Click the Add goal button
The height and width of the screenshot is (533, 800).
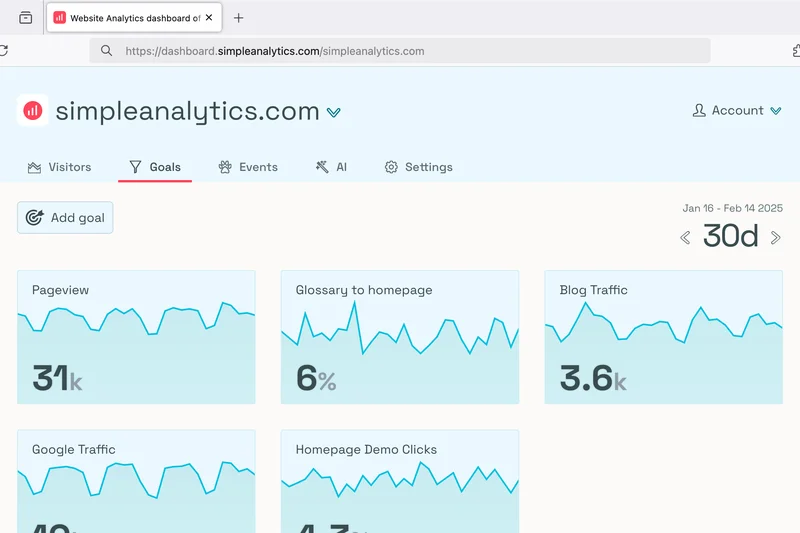click(65, 218)
